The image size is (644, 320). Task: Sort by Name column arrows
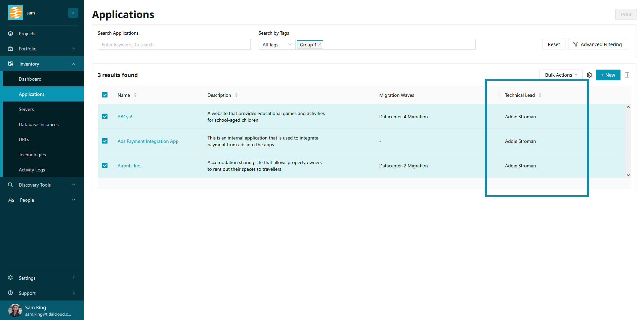(135, 95)
